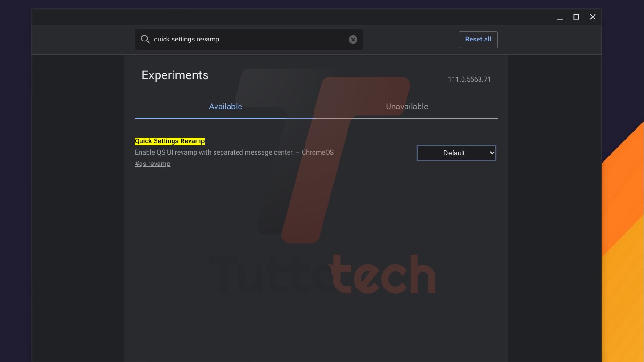This screenshot has width=644, height=362.
Task: Switch to the Unavailable tab
Action: [407, 107]
